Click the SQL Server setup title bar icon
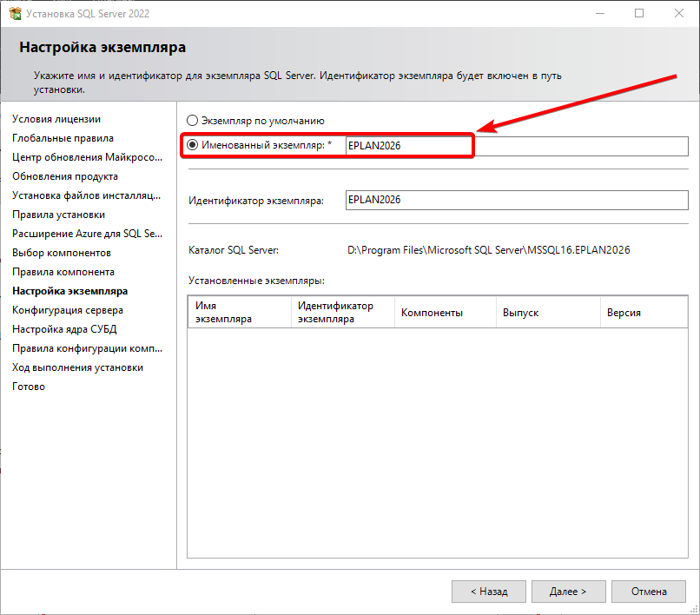The height and width of the screenshot is (615, 700). coord(15,13)
